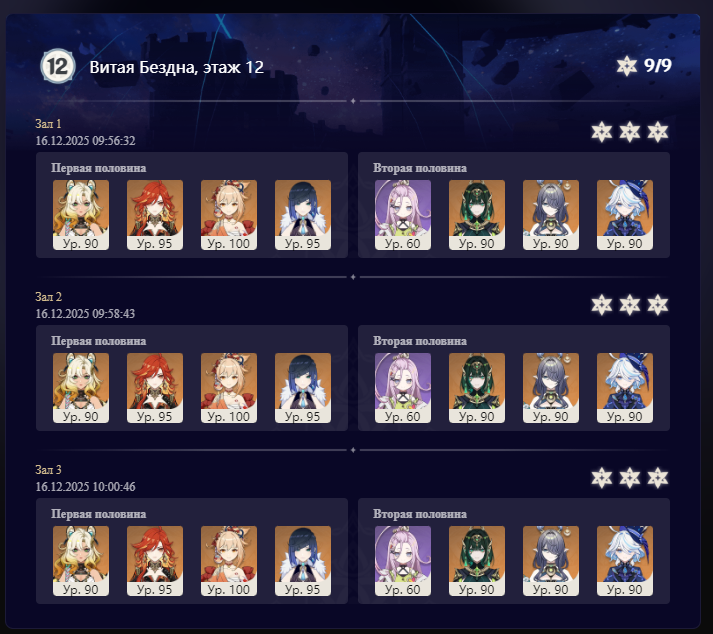
Task: Click the first star of Hall 1 rating
Action: point(602,132)
